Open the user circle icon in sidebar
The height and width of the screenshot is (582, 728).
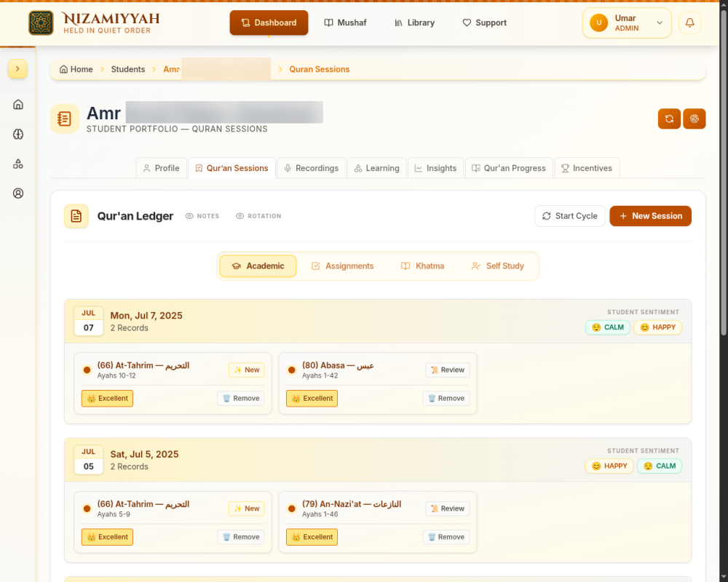pos(18,194)
